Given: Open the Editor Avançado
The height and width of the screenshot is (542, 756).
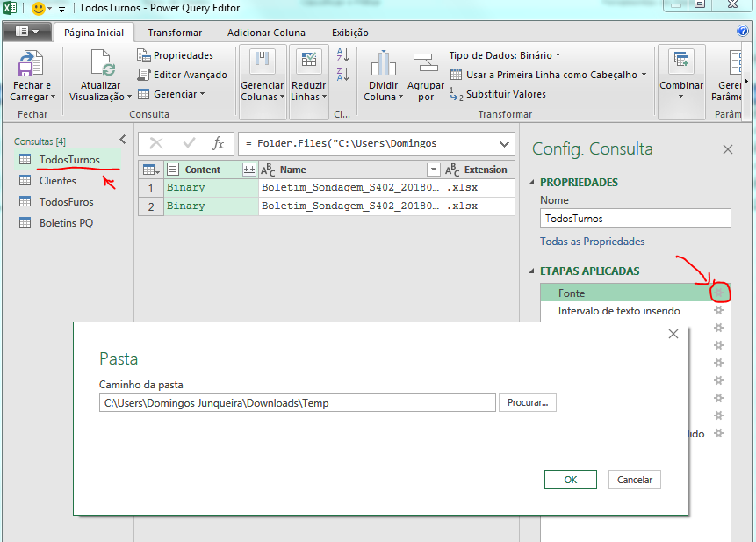Looking at the screenshot, I should (x=183, y=75).
